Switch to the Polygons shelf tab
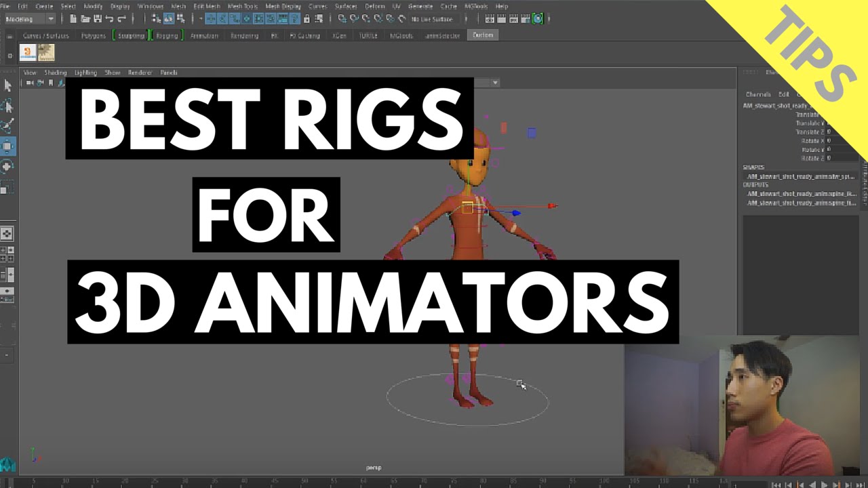Viewport: 868px width, 488px height. (94, 35)
